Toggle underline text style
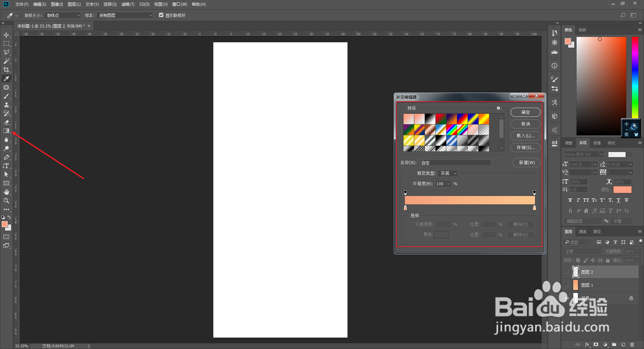The image size is (644, 349). coord(619,200)
